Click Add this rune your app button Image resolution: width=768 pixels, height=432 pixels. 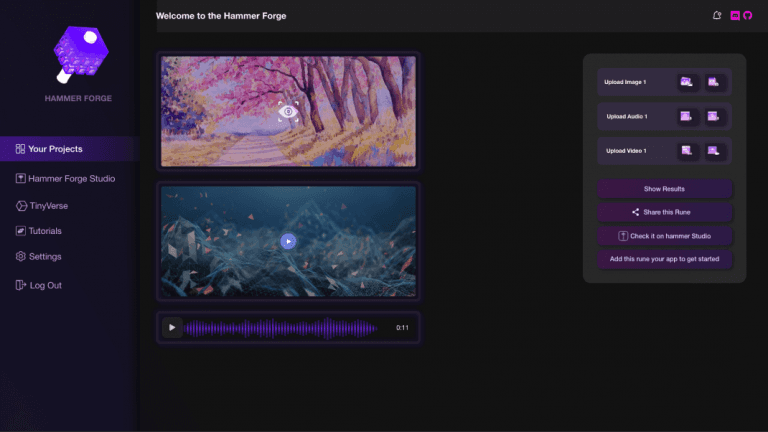(664, 259)
